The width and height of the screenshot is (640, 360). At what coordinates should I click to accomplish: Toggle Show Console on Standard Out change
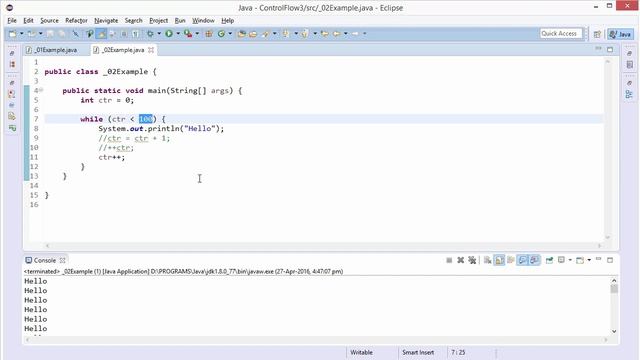tap(522, 260)
